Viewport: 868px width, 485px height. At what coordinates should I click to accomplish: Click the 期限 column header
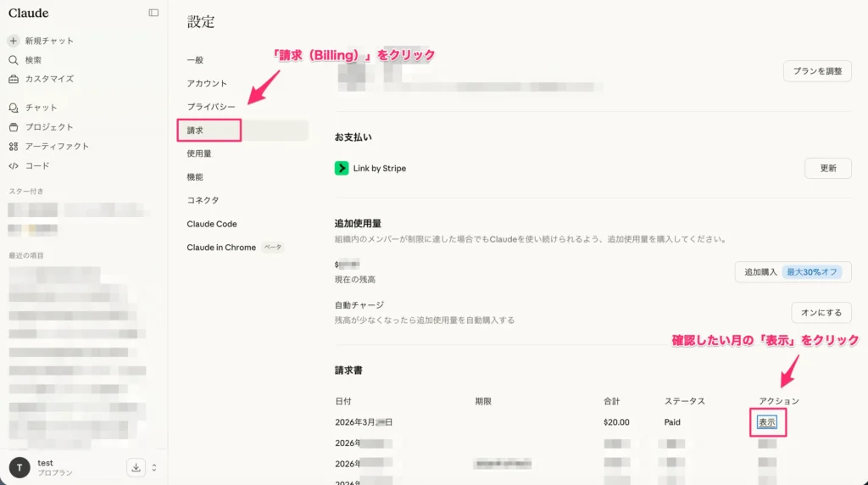(483, 401)
